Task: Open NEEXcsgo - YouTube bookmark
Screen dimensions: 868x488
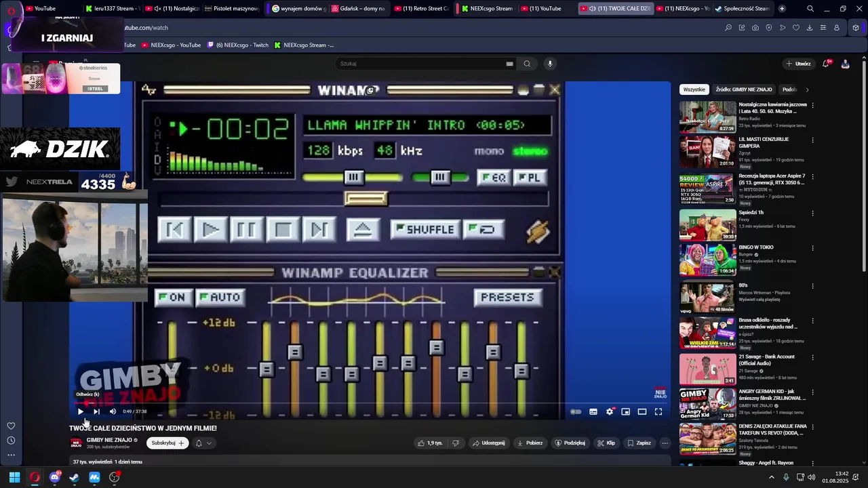Action: 172,45
